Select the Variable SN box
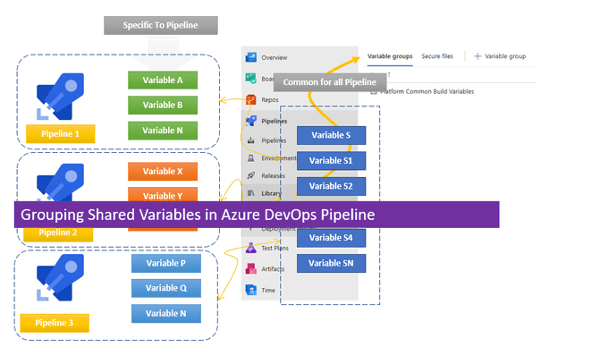Screen dimensions: 608x364 click(331, 263)
